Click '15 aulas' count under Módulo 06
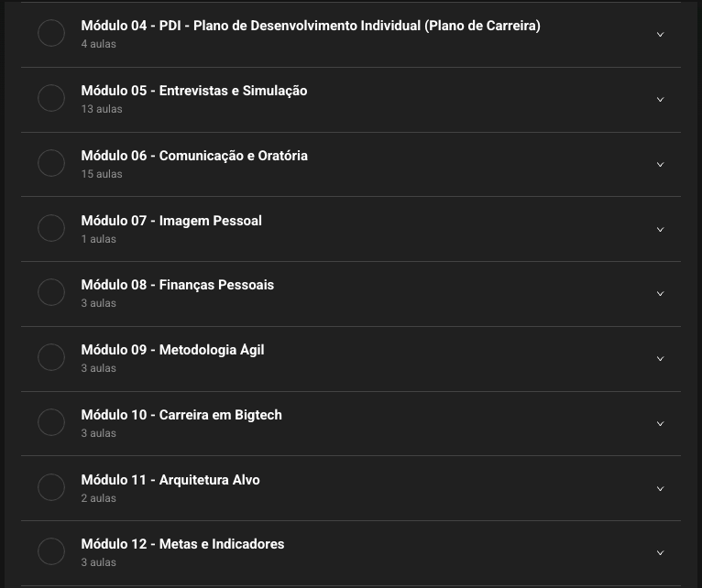Image resolution: width=702 pixels, height=588 pixels. tap(102, 174)
